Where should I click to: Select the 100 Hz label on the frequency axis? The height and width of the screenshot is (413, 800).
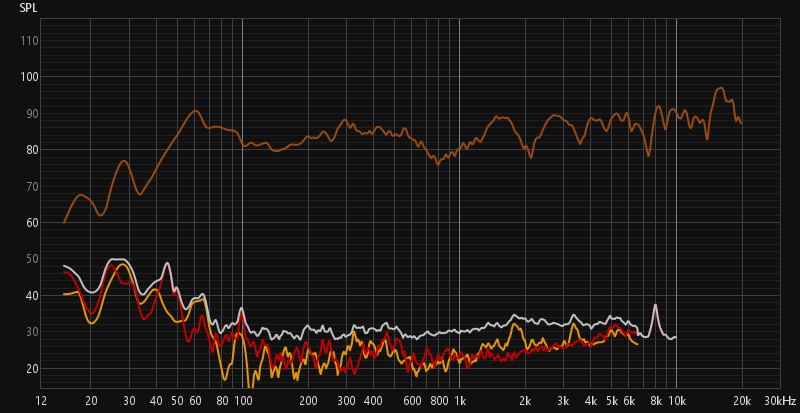[x=243, y=400]
